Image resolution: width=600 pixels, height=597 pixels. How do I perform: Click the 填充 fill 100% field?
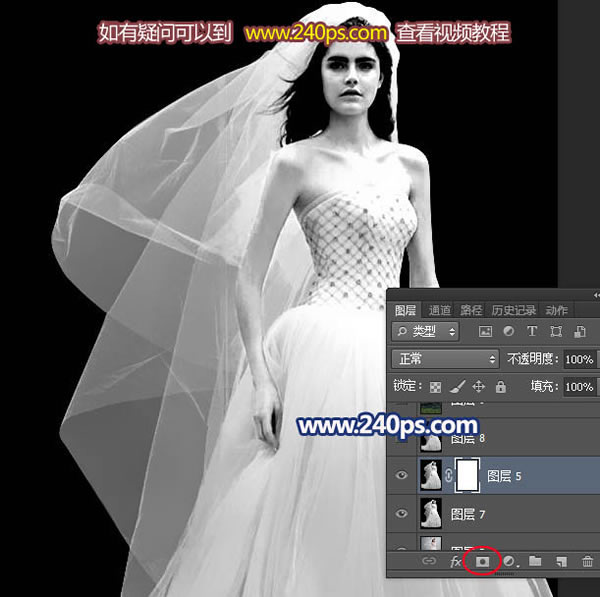pyautogui.click(x=579, y=387)
